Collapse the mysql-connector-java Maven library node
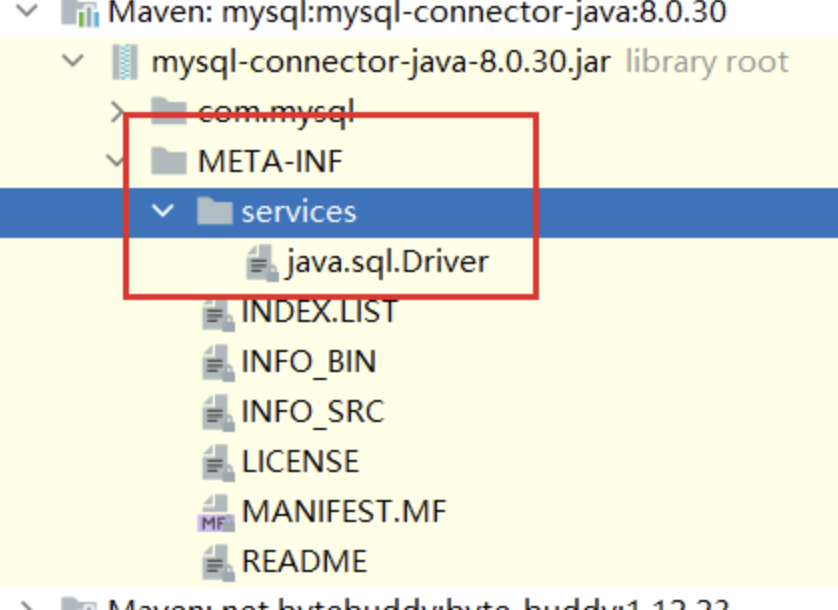Viewport: 838px width, 610px height. (28, 10)
